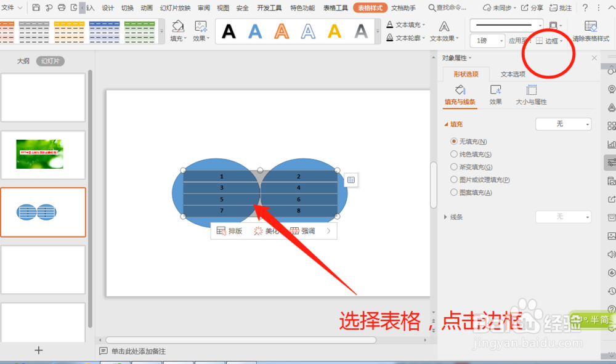Enable the 纯色填充 radio option

[x=455, y=153]
